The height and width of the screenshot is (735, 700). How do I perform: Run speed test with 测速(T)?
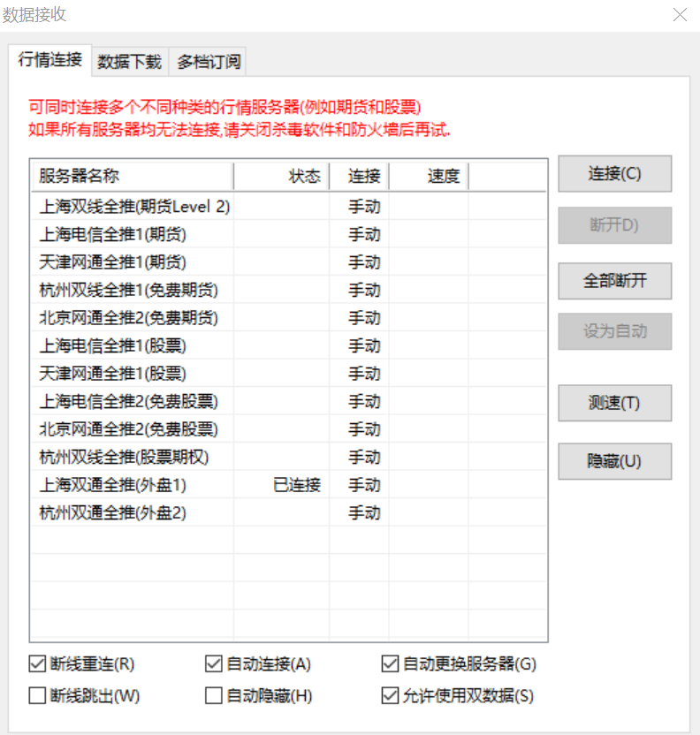click(x=614, y=403)
